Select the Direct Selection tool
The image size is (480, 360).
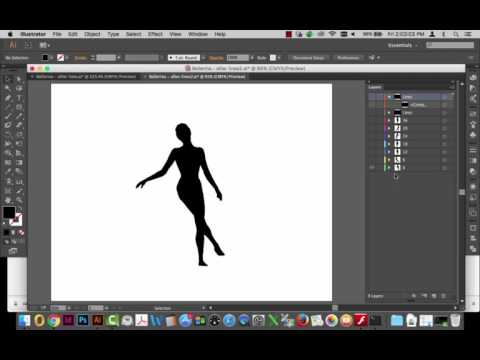19,79
